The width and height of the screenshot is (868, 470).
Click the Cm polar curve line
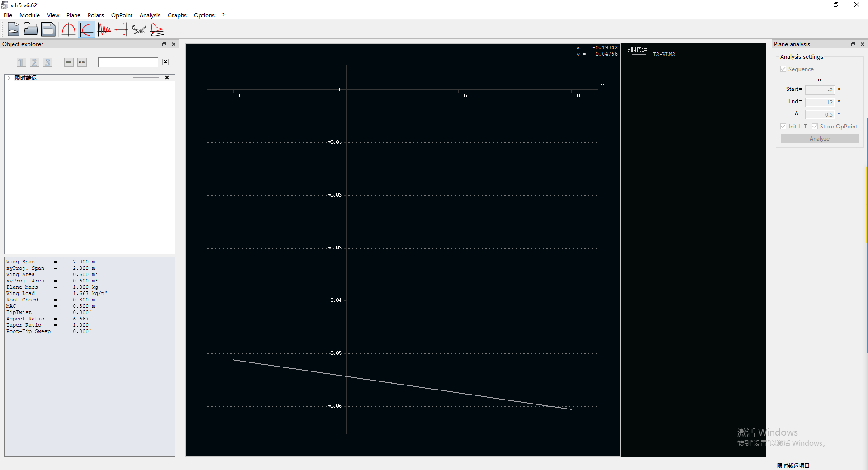[x=402, y=384]
